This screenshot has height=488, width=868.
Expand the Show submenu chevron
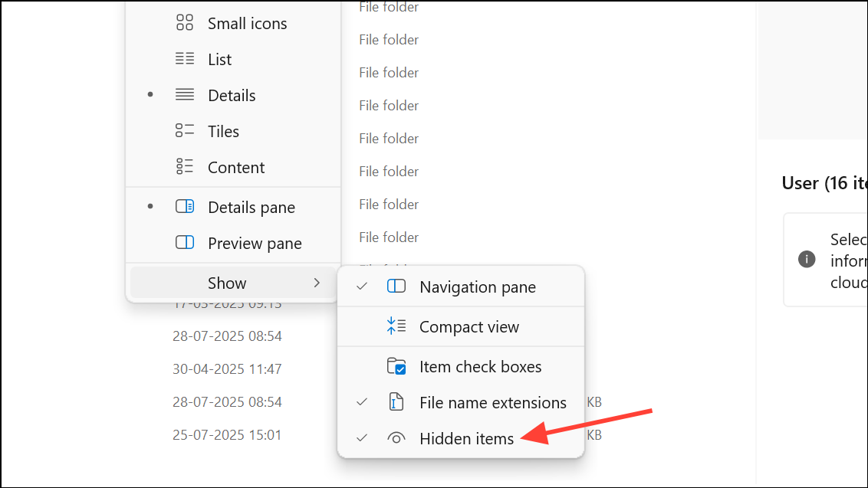pos(317,283)
